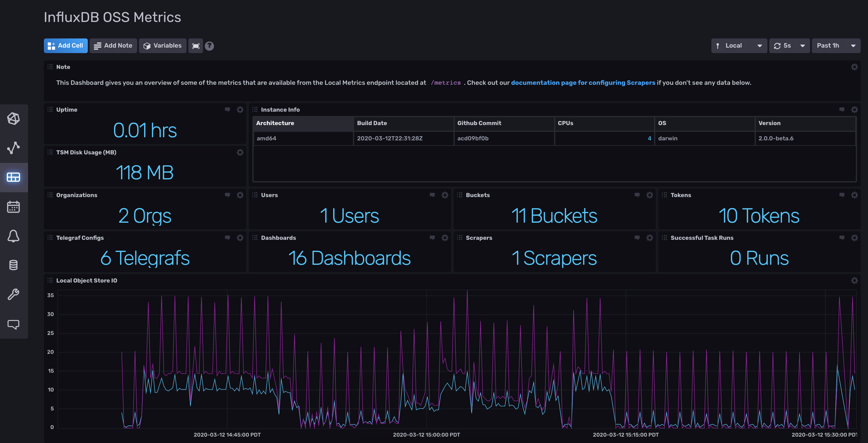The height and width of the screenshot is (443, 868).
Task: Sort table by Build Date column header
Action: (403, 123)
